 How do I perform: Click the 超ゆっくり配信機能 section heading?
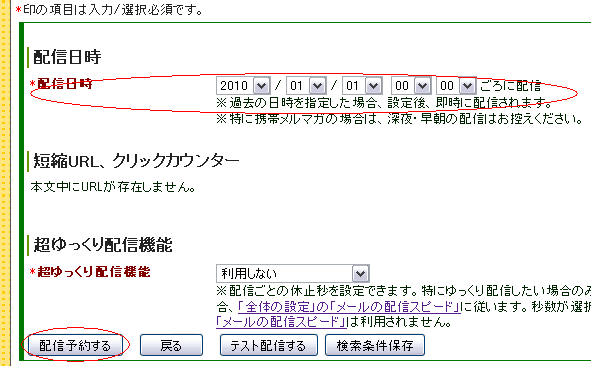coord(103,245)
